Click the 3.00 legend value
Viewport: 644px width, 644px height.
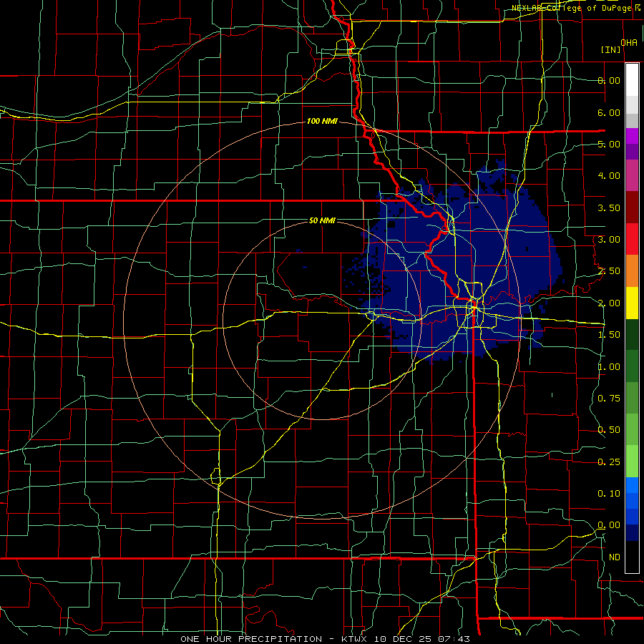609,240
